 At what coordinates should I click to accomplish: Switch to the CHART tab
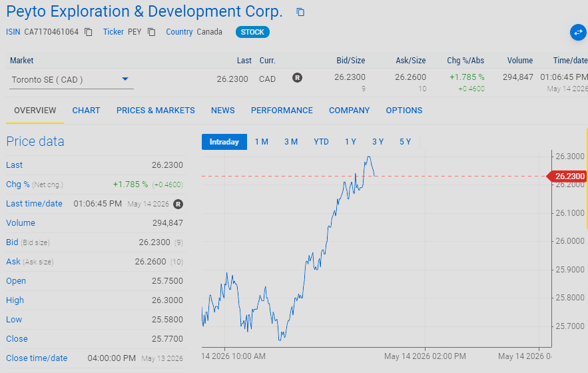(87, 111)
